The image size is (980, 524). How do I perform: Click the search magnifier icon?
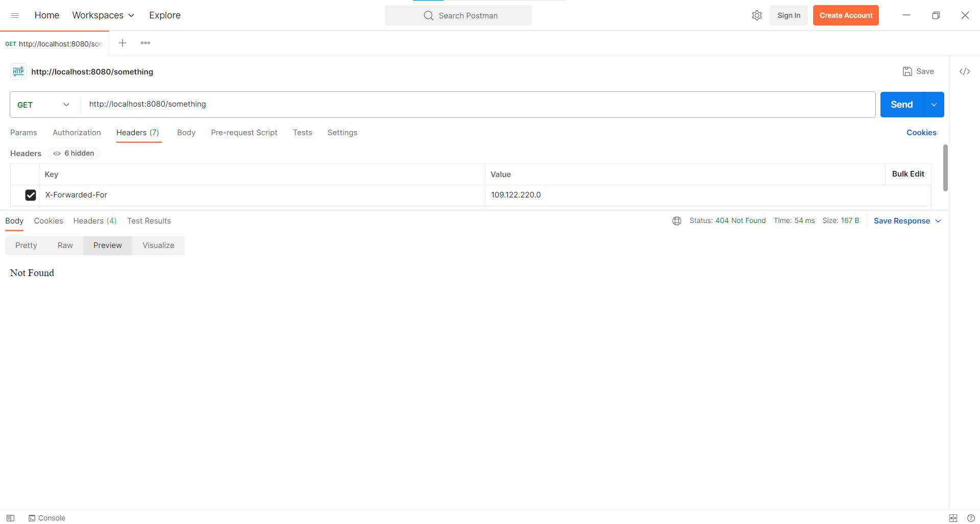click(x=428, y=15)
